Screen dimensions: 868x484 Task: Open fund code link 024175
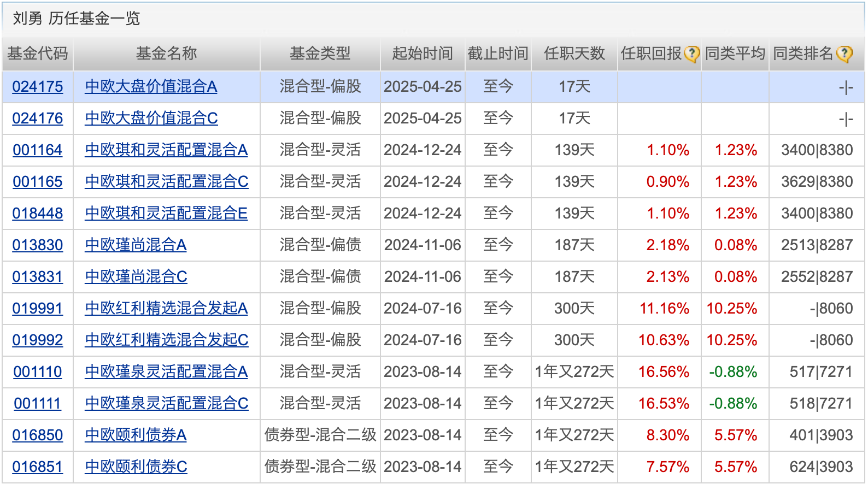pyautogui.click(x=38, y=86)
